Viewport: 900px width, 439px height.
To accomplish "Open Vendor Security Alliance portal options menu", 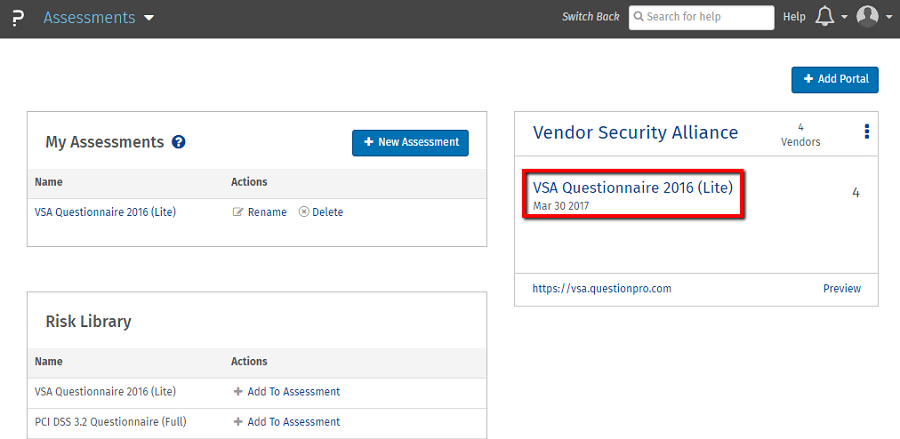I will click(866, 132).
